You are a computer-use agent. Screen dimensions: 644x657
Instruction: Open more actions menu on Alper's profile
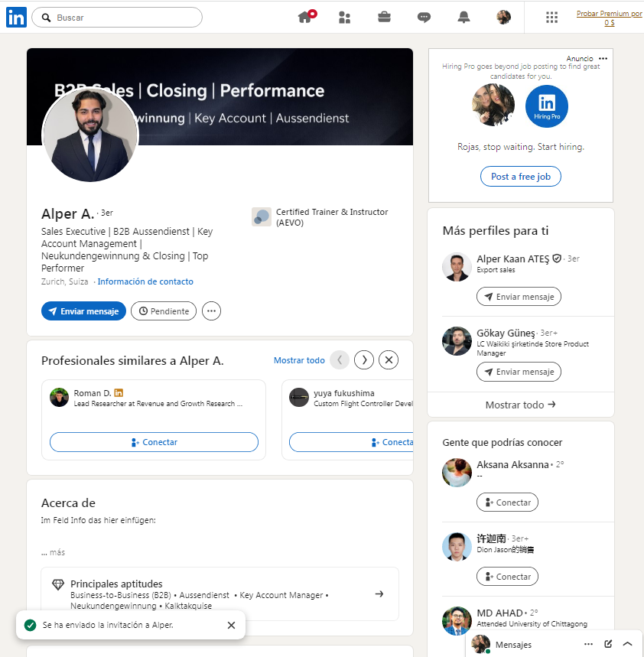pyautogui.click(x=211, y=311)
